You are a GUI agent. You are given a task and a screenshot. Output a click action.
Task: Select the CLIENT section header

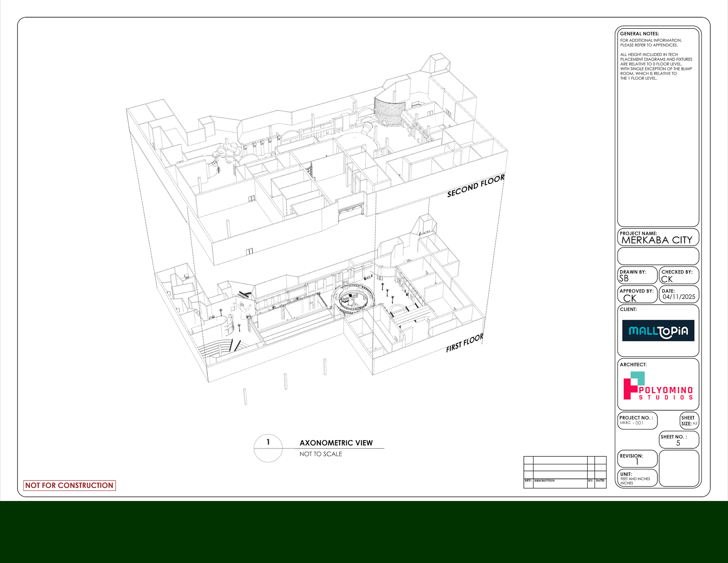tap(628, 309)
